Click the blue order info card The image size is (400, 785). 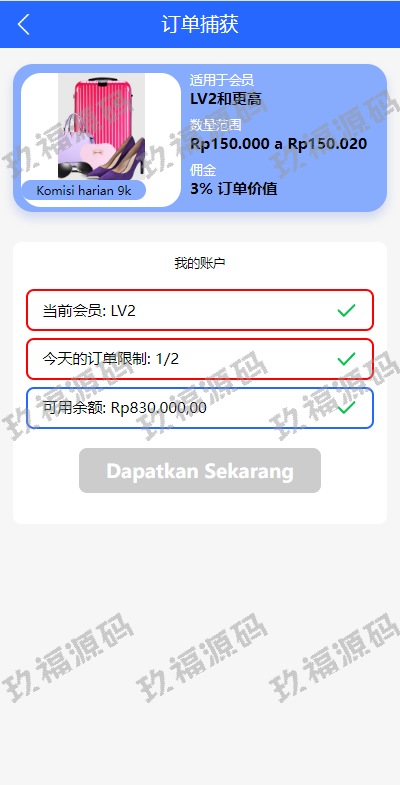click(200, 138)
